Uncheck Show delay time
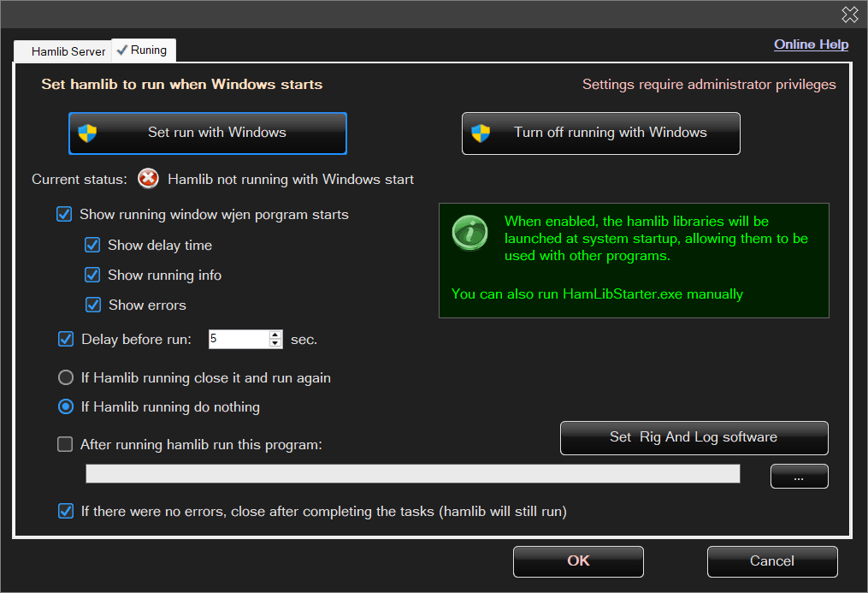Viewport: 868px width, 593px height. click(x=92, y=246)
